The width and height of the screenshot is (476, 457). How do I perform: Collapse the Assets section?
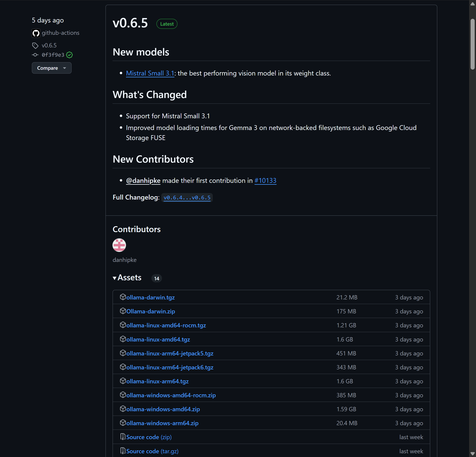point(127,278)
